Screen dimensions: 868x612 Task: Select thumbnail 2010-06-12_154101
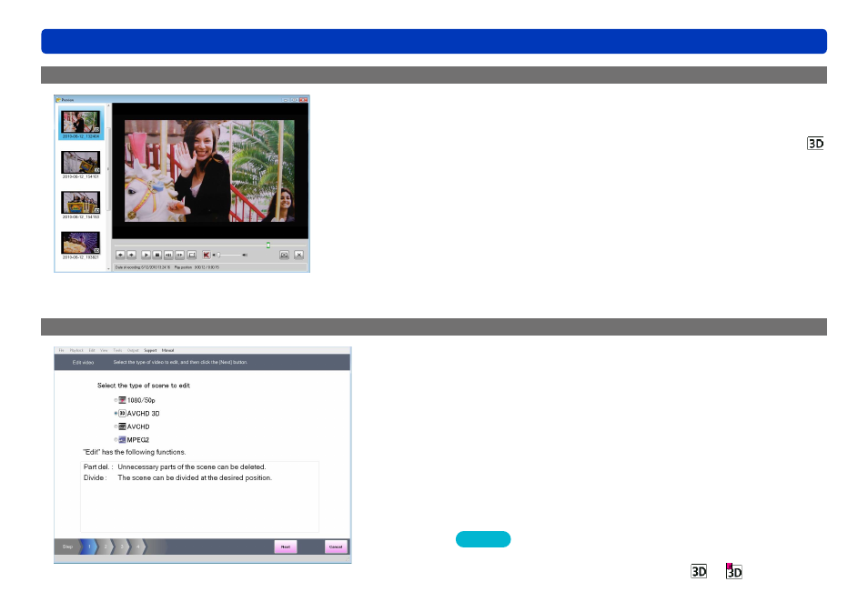click(x=81, y=165)
